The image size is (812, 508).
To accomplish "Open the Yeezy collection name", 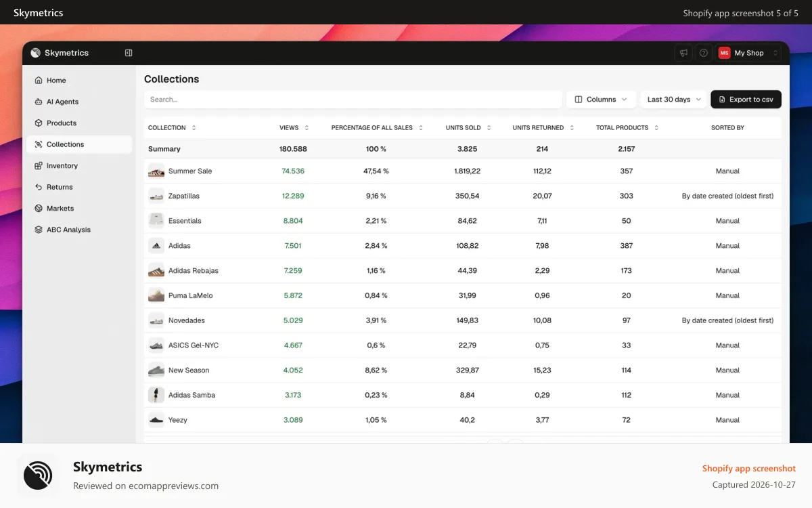I will [x=178, y=420].
